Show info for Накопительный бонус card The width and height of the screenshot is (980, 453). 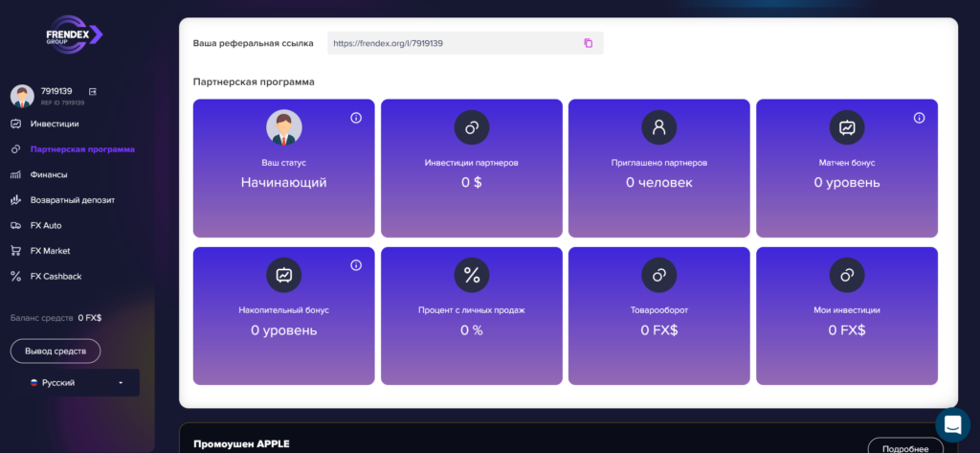356,265
